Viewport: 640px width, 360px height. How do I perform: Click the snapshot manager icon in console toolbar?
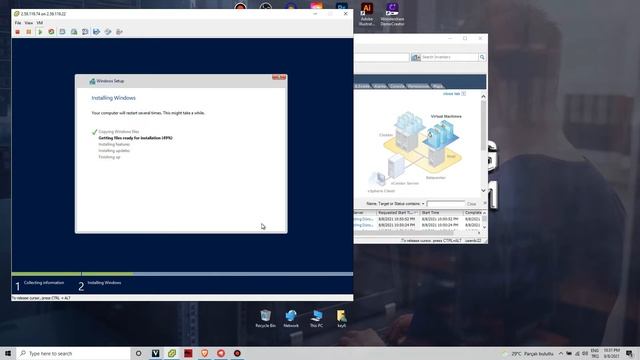coord(74,32)
